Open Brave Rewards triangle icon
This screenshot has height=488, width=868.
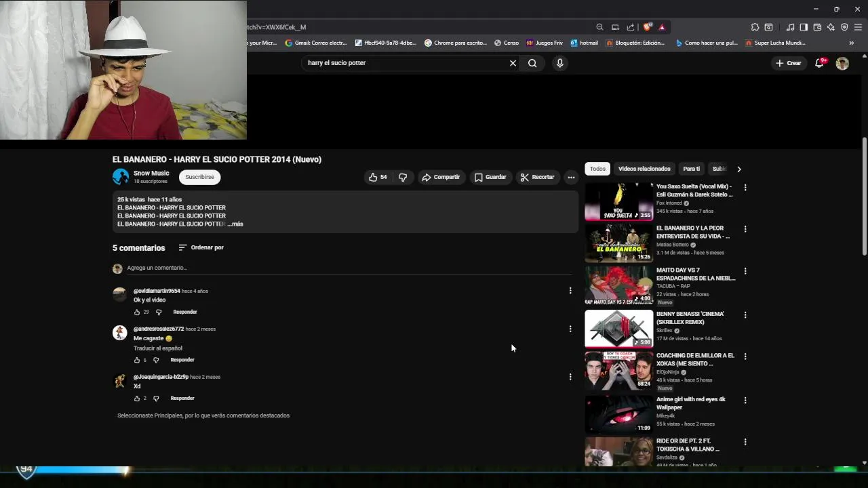tap(662, 27)
